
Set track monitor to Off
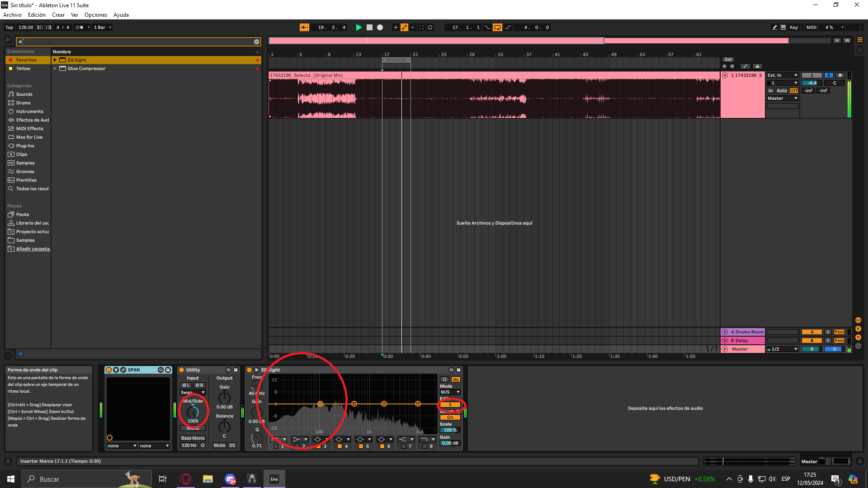pyautogui.click(x=794, y=91)
